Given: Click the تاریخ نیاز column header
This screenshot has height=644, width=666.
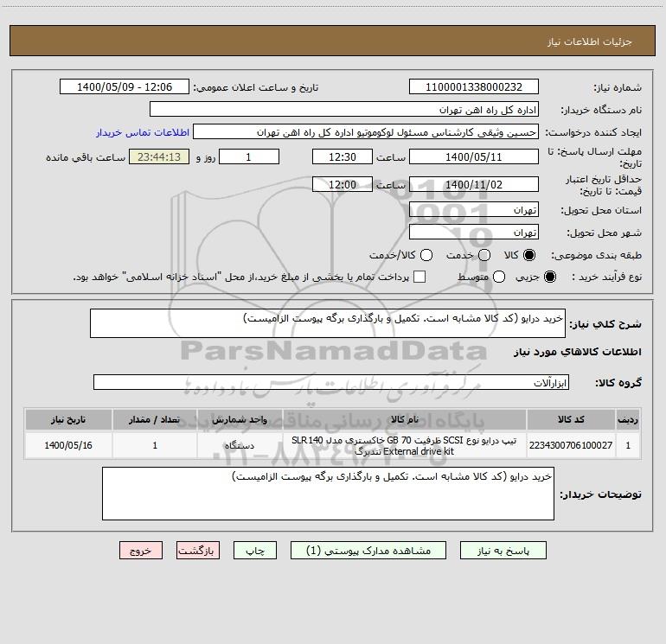Looking at the screenshot, I should [68, 419].
